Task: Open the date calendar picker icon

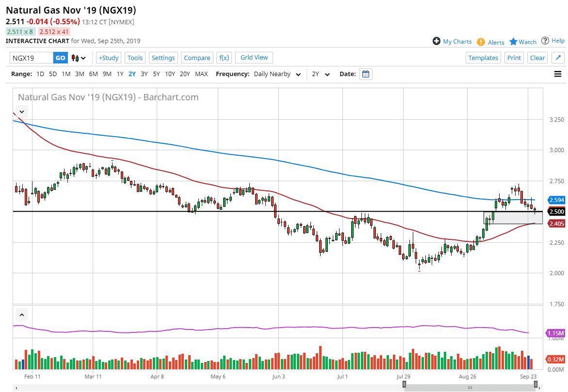Action: 366,74
